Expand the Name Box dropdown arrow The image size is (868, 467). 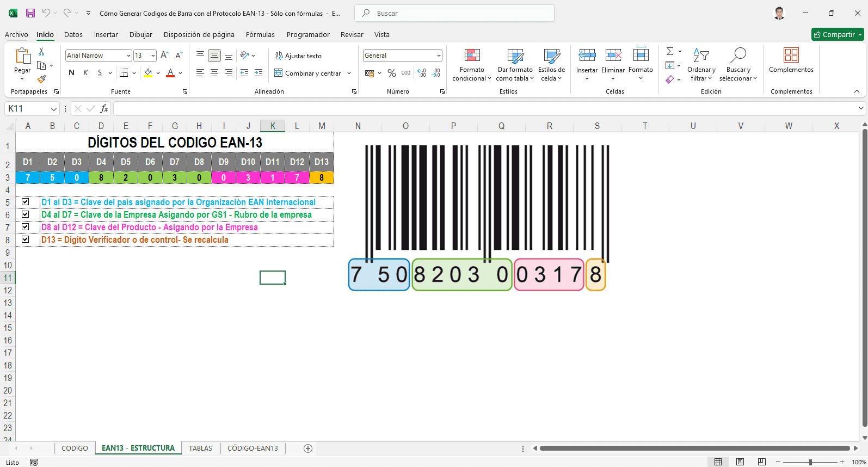53,109
